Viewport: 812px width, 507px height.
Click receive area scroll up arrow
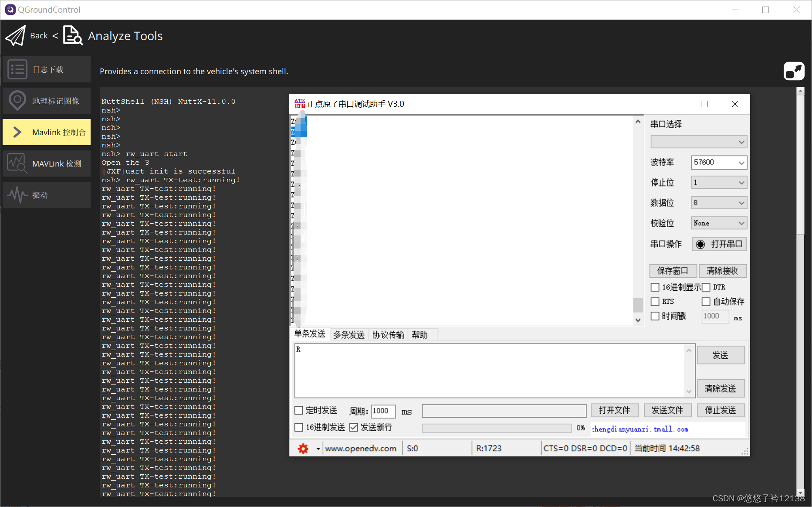tap(638, 122)
